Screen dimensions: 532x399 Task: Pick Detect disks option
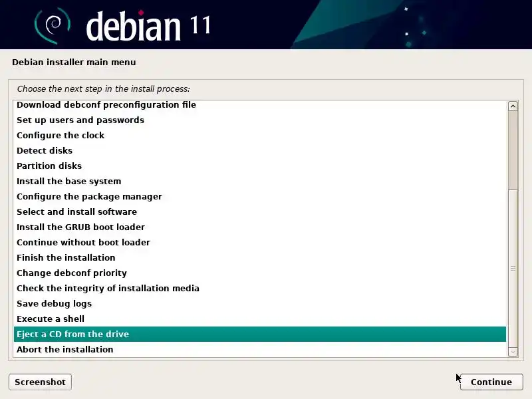260,151
